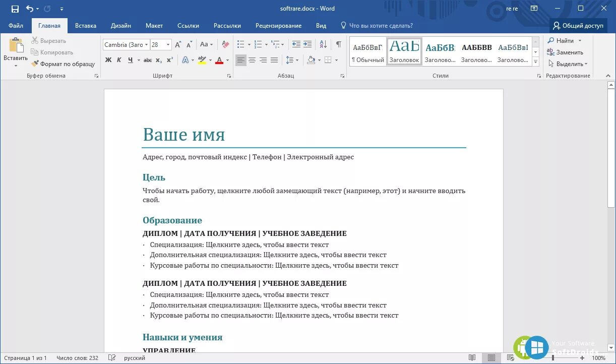
Task: Toggle strikethrough (abc) formatting
Action: click(148, 60)
